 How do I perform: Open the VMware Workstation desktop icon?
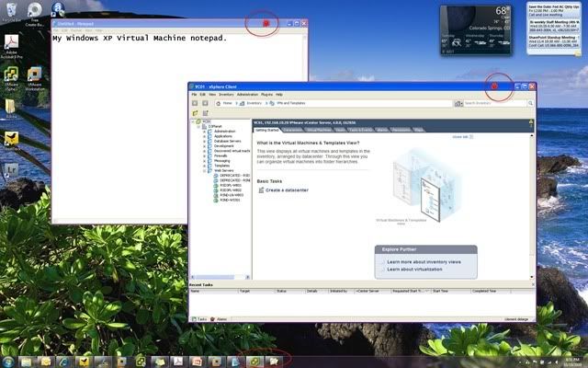point(35,79)
